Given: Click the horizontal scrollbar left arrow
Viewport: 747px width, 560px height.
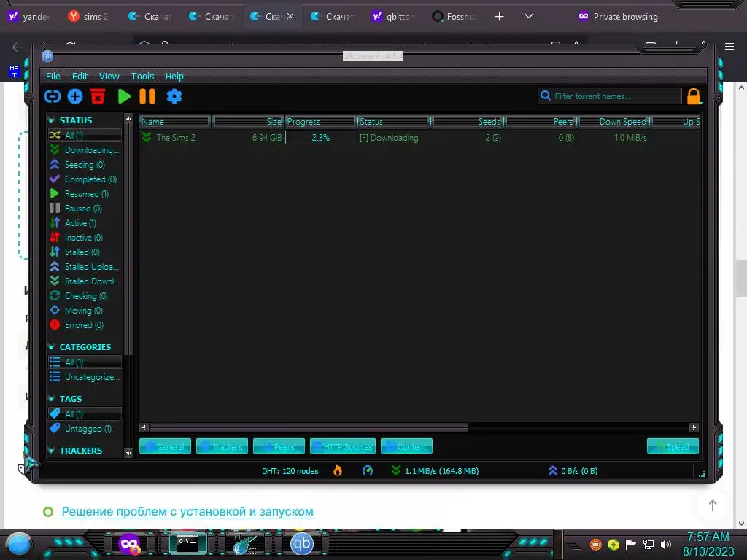Looking at the screenshot, I should pyautogui.click(x=144, y=427).
